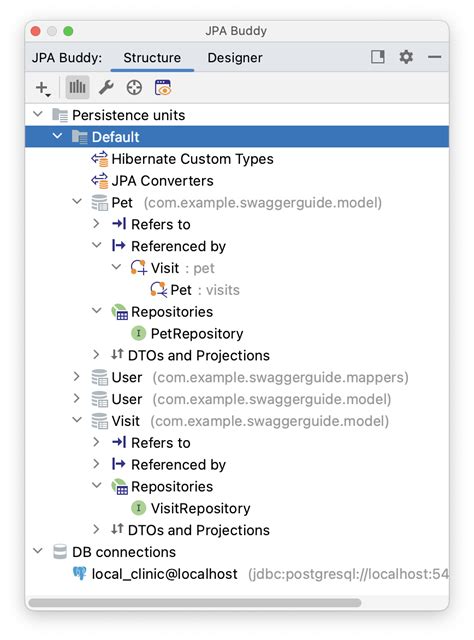Select the Persistence units label
The image size is (474, 640).
pos(128,115)
